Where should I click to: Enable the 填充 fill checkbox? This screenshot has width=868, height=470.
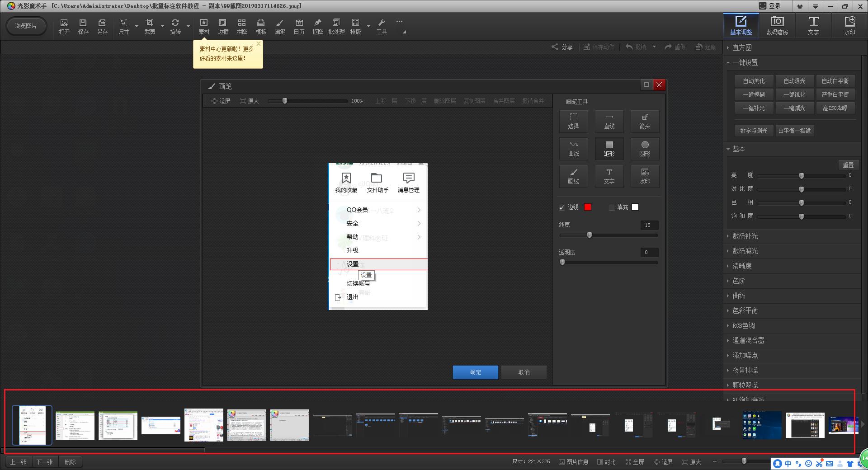point(612,207)
